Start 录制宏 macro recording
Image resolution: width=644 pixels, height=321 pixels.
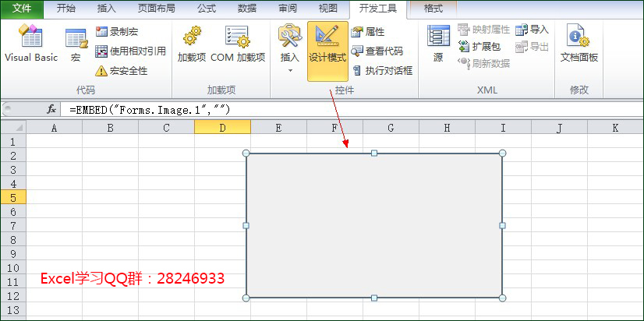(x=117, y=32)
